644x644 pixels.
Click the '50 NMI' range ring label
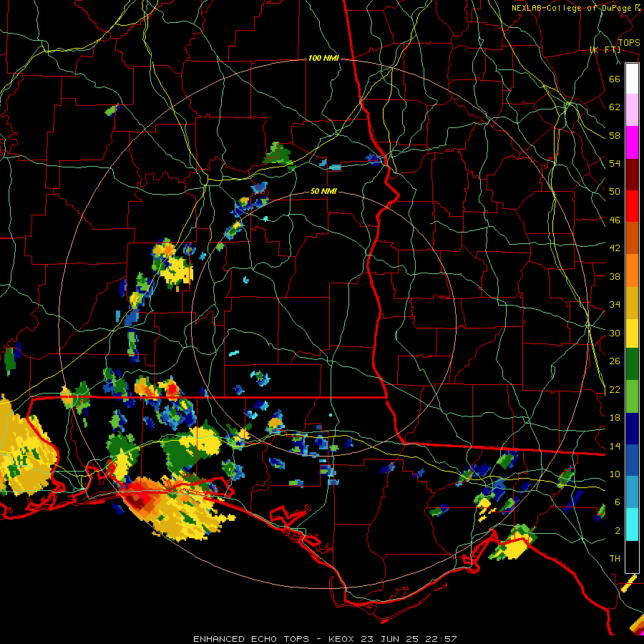323,191
